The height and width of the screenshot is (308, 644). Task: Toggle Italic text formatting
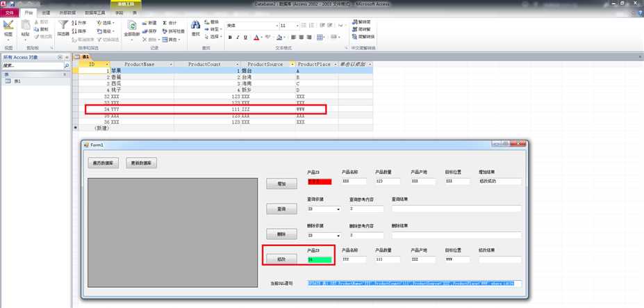point(238,38)
